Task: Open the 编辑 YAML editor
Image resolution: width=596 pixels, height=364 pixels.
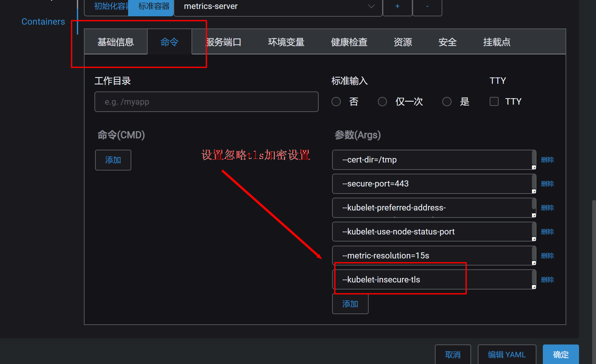Action: 507,354
